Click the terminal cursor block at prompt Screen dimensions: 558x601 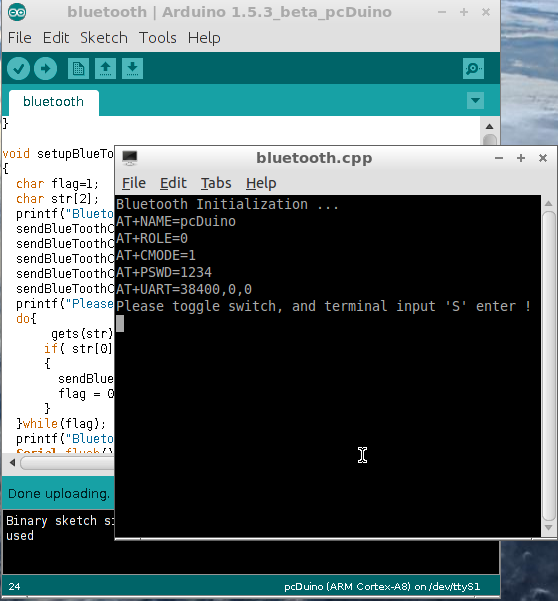coord(120,323)
